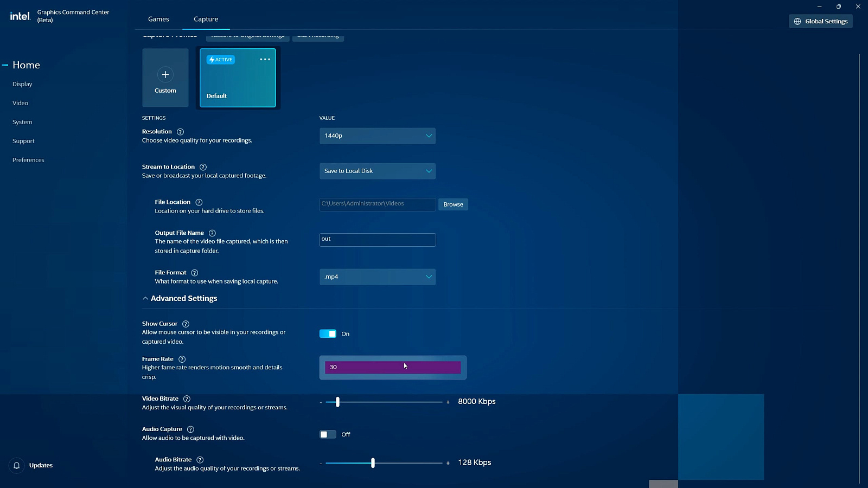
Task: Open Support in sidebar
Action: click(x=23, y=141)
